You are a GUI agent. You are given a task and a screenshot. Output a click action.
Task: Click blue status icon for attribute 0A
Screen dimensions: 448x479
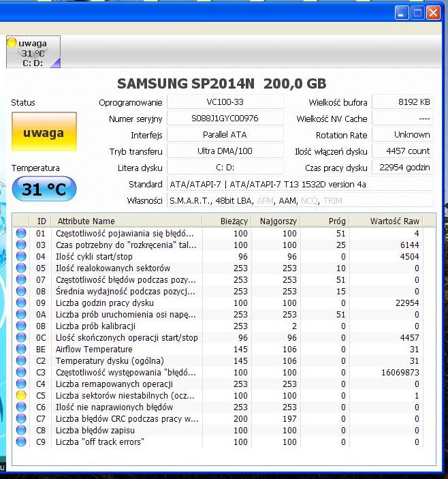[x=21, y=314]
